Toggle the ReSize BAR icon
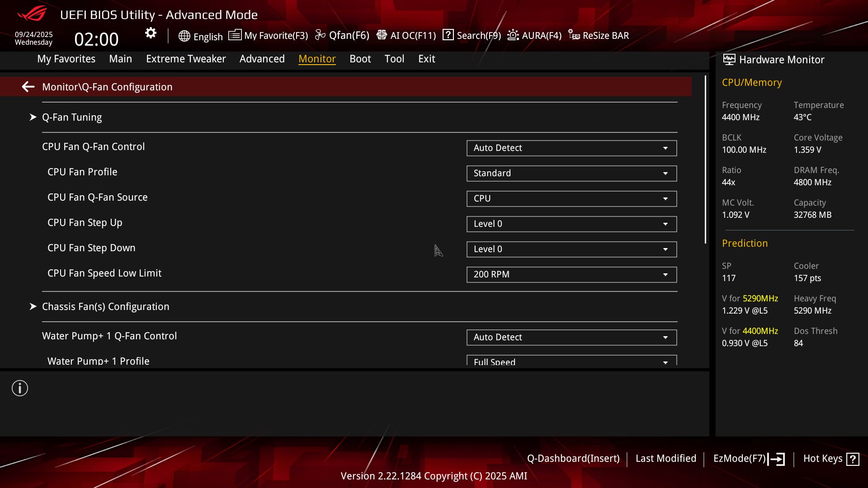This screenshot has height=488, width=868. click(x=574, y=35)
